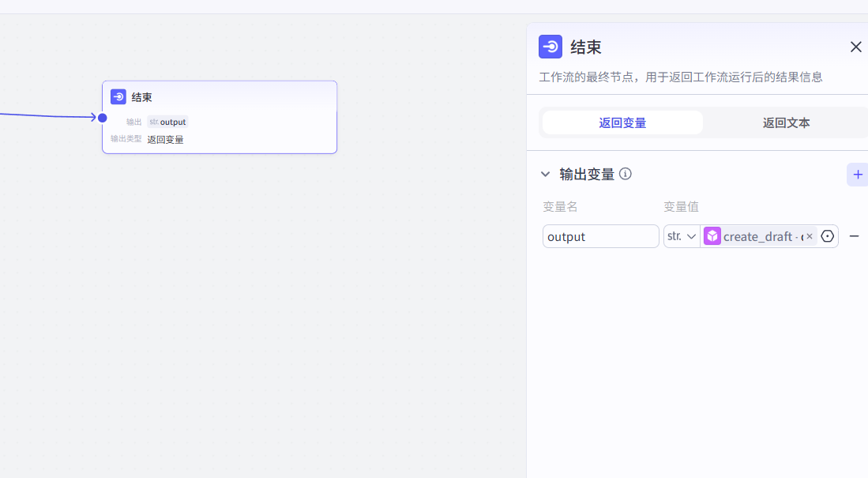
Task: Click the purple cube icon of create_draft
Action: point(712,236)
